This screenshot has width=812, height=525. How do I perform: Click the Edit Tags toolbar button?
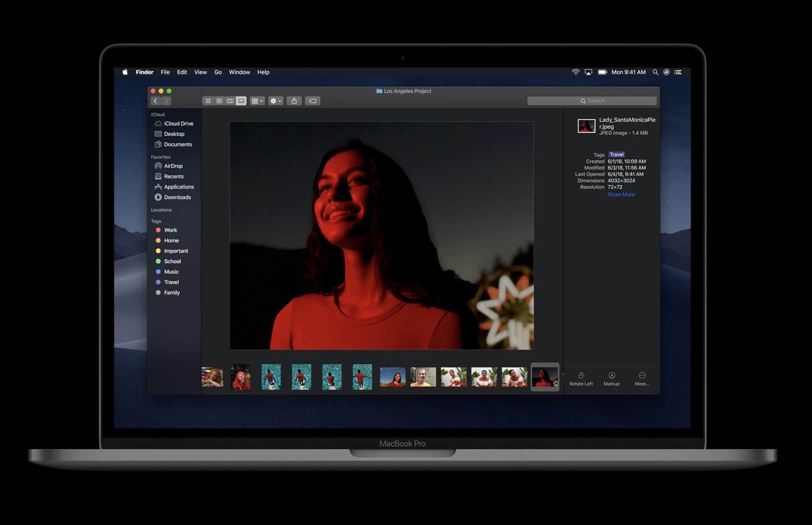(313, 101)
